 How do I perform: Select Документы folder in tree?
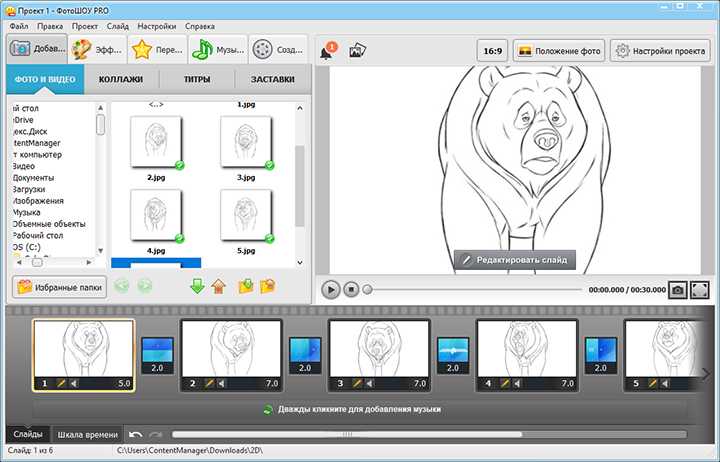[x=33, y=178]
